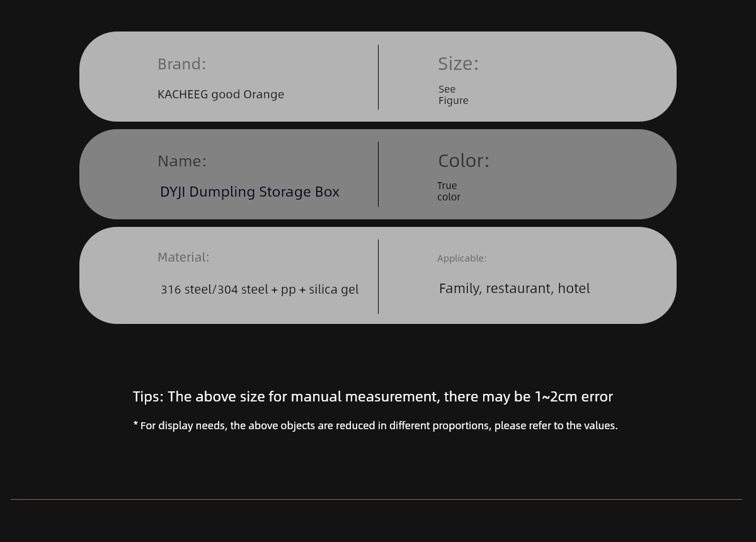Click the 'Material:' label
The width and height of the screenshot is (756, 542).
(x=183, y=257)
